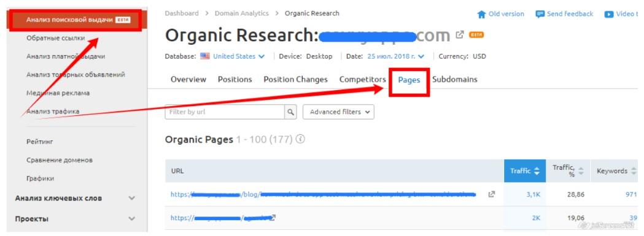Screen dimensions: 644x236
Task: Click the Send feedback link
Action: click(570, 14)
